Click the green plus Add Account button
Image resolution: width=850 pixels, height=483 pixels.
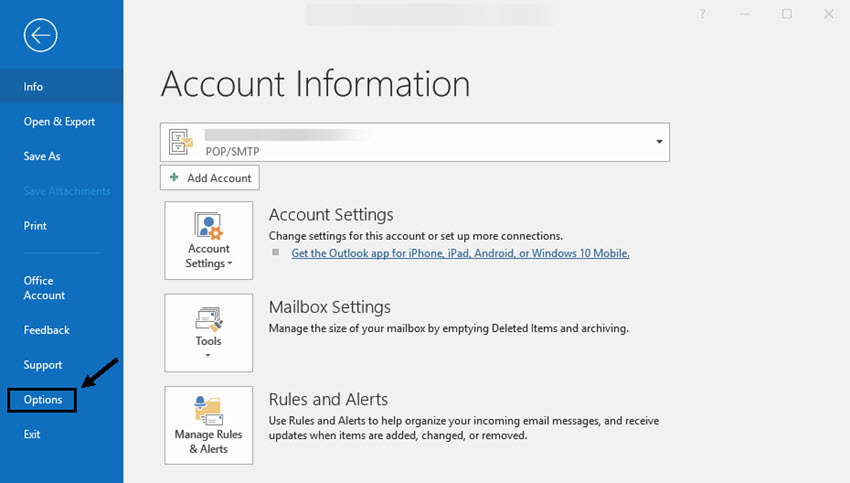pos(210,178)
